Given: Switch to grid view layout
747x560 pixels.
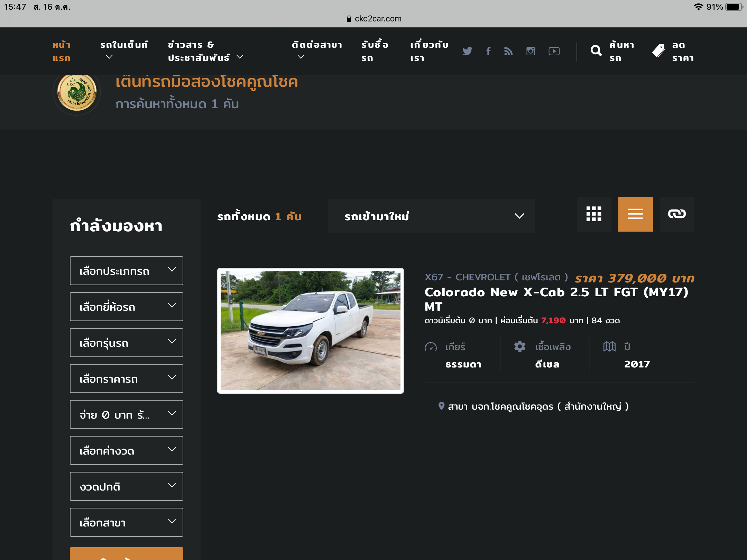Looking at the screenshot, I should pos(594,214).
